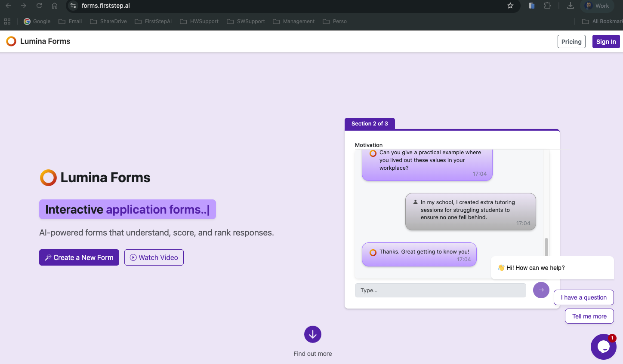Focus the Type... chat input field
Screen dimensions: 623x364
[x=441, y=290]
